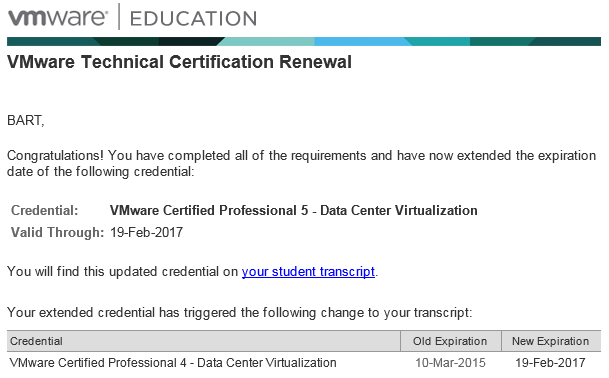Click the extended credential triggered change sentence

240,313
